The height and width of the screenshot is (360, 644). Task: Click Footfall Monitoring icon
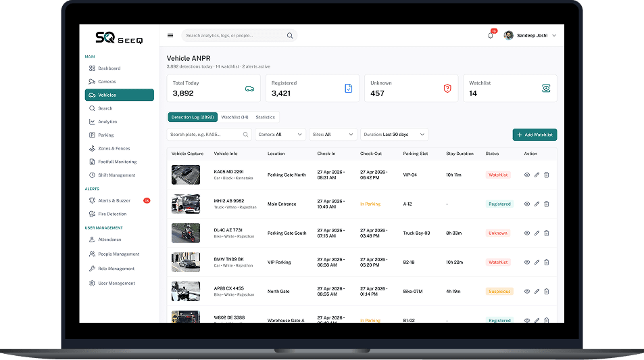92,162
